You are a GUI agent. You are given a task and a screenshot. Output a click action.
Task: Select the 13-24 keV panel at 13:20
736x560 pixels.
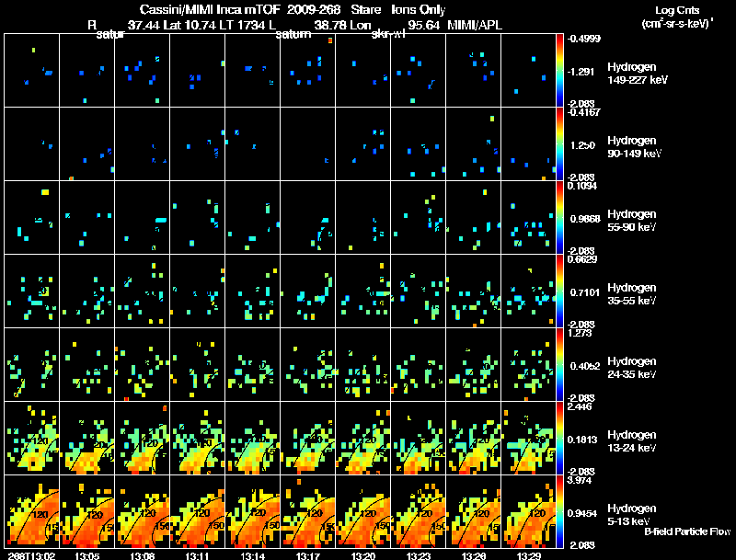coord(362,438)
